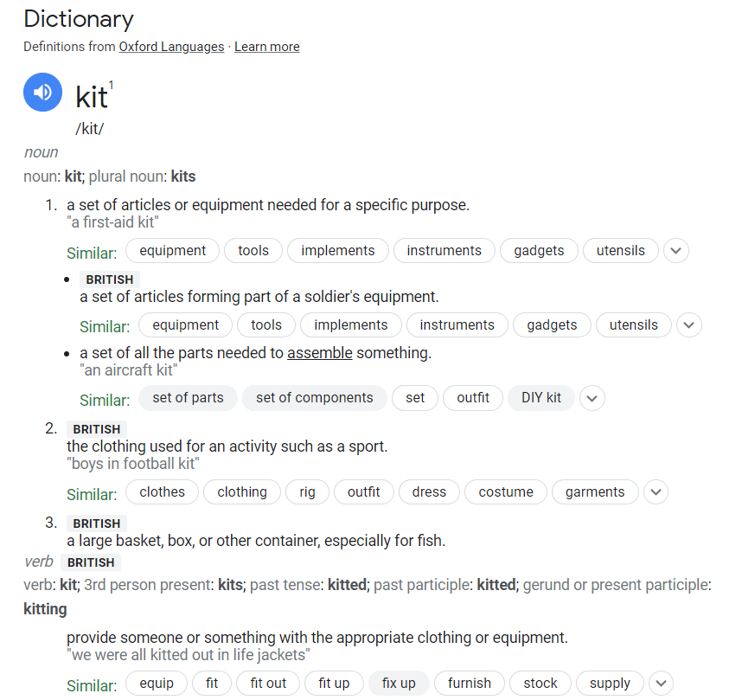This screenshot has width=742, height=700.
Task: Click the Learn more link
Action: pos(266,47)
